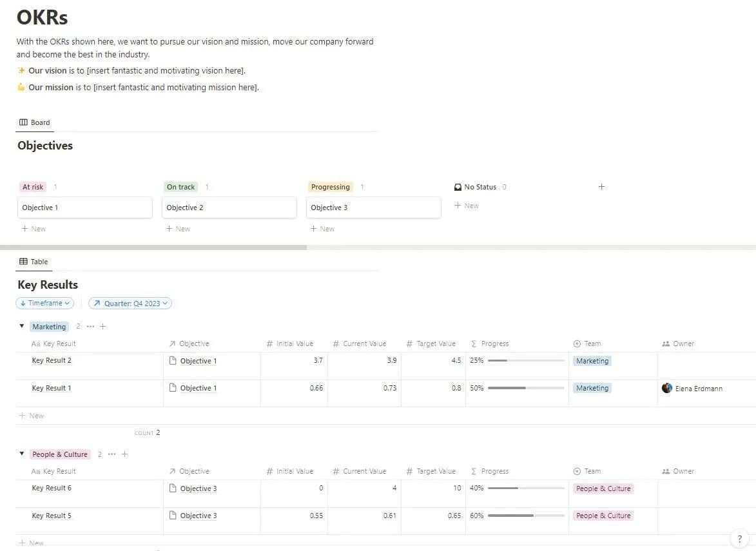
Task: Open three-dots menu for Marketing group
Action: (x=90, y=327)
